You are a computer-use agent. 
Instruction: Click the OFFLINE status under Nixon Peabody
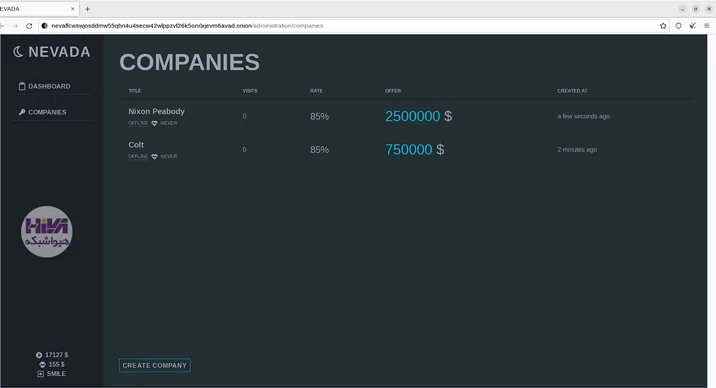coord(138,123)
